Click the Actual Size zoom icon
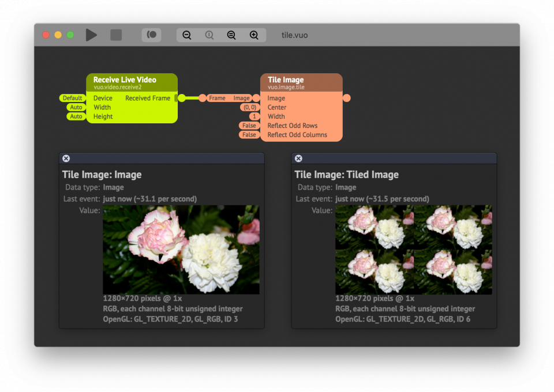Screen dimensions: 554x392 [x=209, y=35]
